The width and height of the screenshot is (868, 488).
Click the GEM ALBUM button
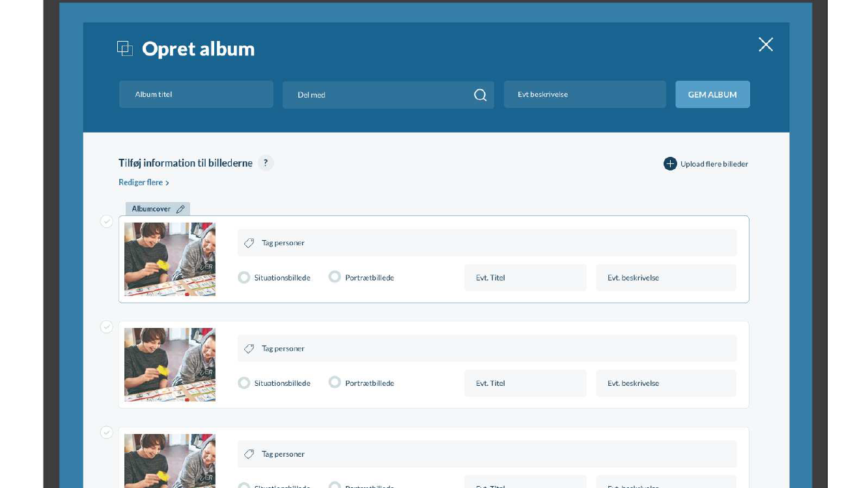[712, 94]
